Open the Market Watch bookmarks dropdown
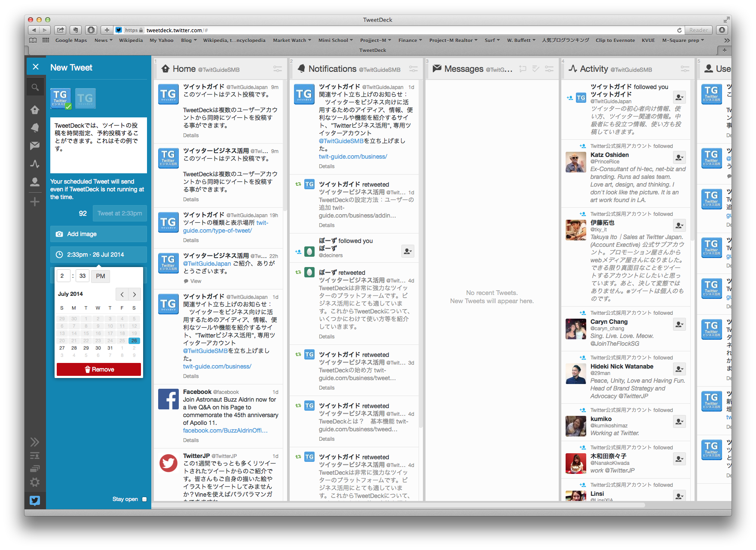The image size is (756, 550). [292, 40]
